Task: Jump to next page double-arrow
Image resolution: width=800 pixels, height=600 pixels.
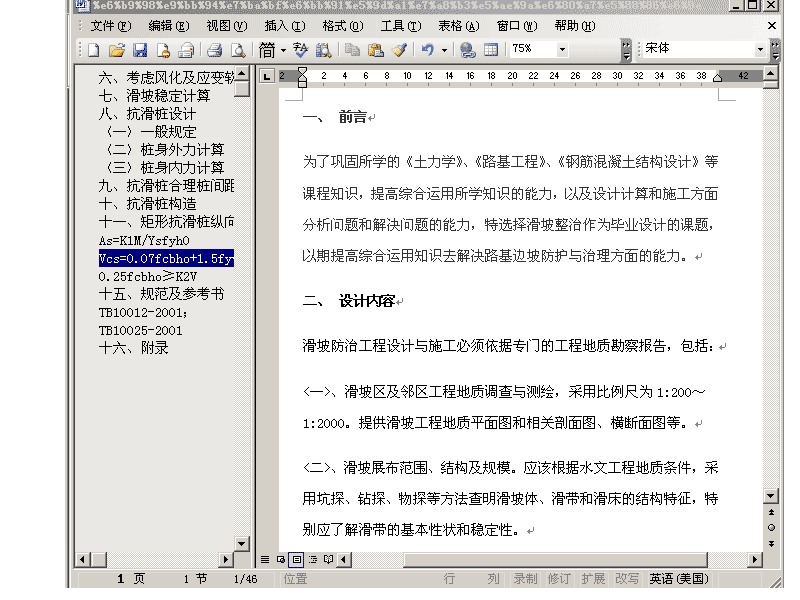Action: tap(771, 544)
